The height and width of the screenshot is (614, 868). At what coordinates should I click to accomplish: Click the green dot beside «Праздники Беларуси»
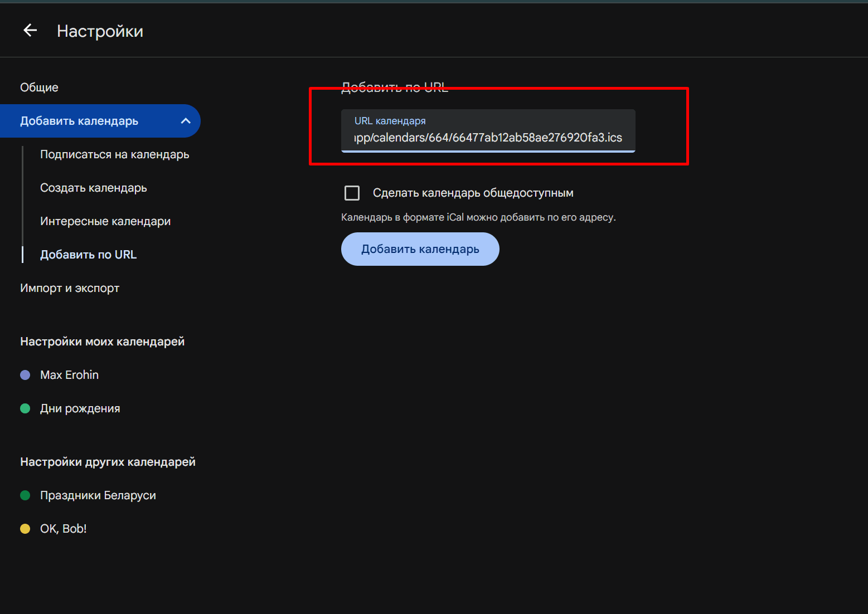pos(25,495)
